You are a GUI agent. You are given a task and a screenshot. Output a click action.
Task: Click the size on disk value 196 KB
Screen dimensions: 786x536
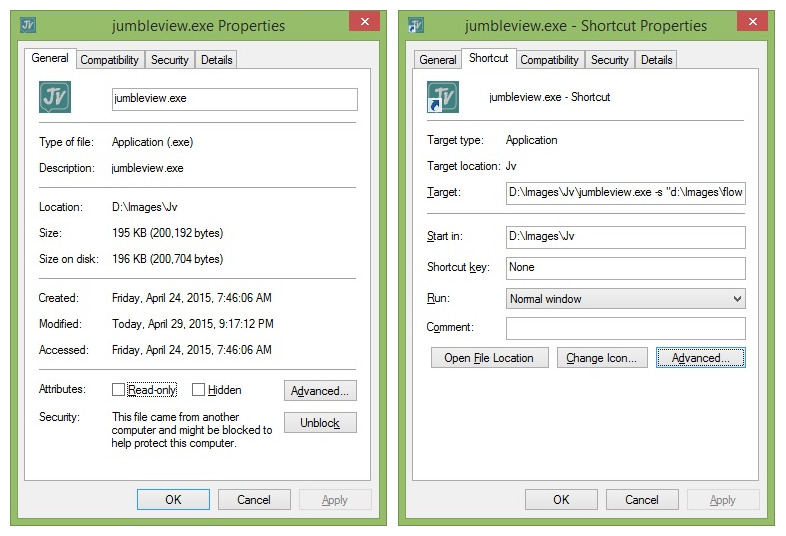[167, 259]
